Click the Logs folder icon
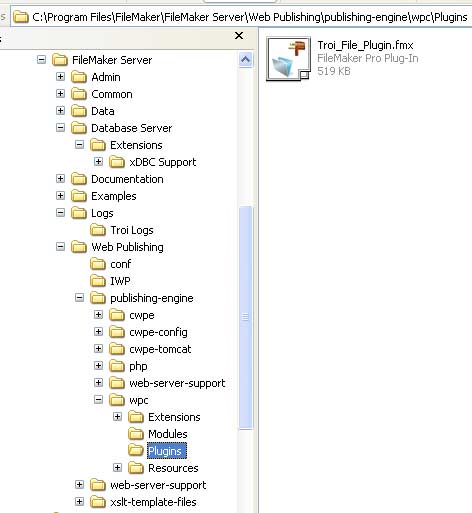472x513 pixels. (x=79, y=213)
